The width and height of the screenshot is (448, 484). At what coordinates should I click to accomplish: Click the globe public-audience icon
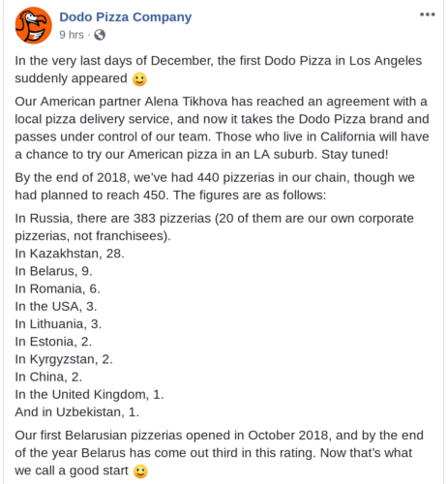click(x=100, y=35)
